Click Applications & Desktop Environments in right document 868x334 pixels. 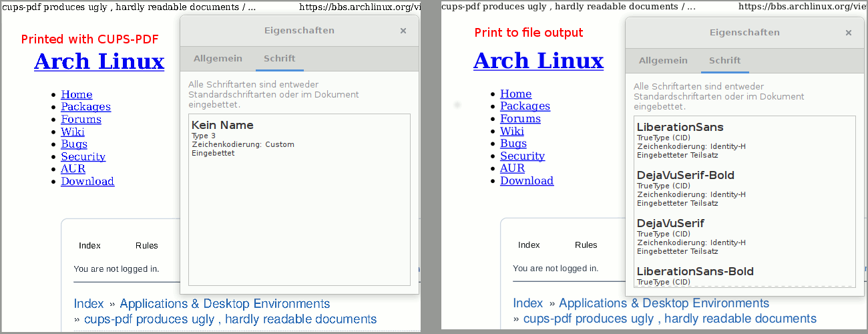(x=664, y=303)
